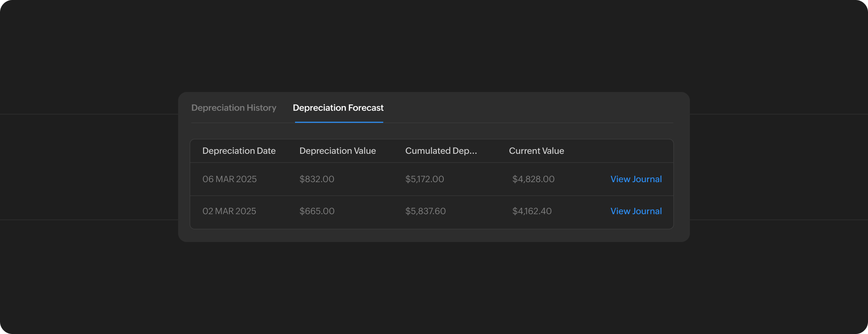This screenshot has height=334, width=868.
Task: Click empty space between $4,828.00 and View Journal
Action: tap(582, 179)
